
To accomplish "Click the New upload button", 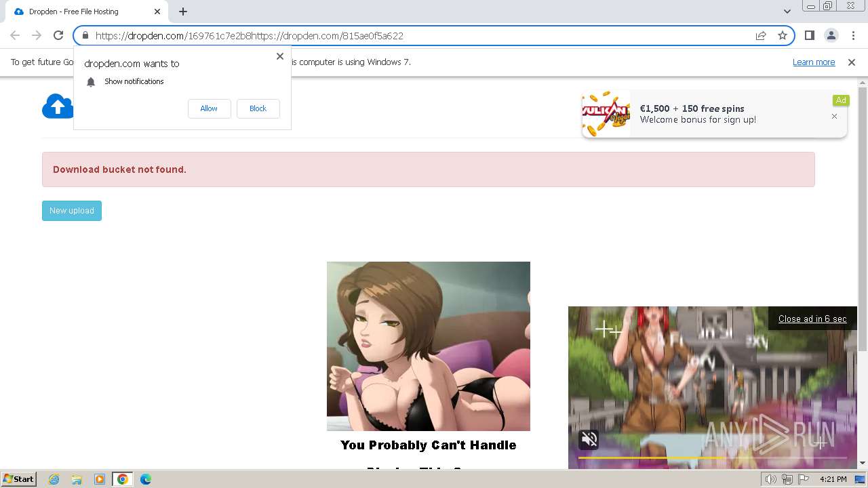I will (x=72, y=211).
